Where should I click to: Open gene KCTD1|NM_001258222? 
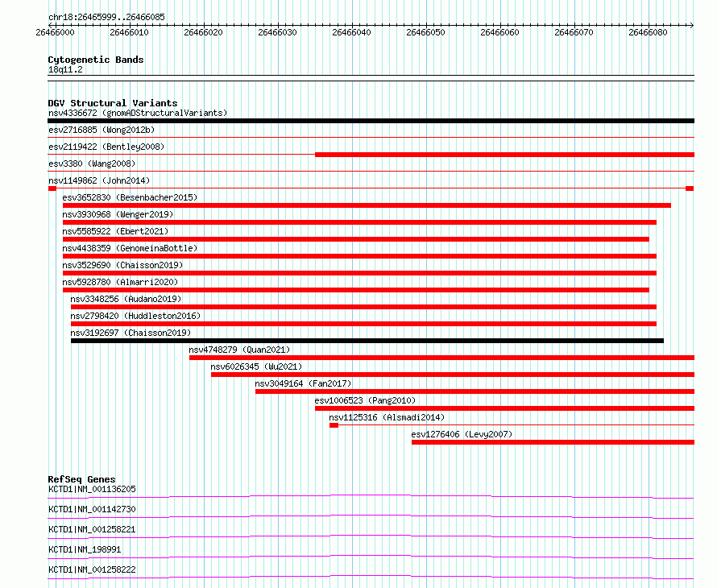[x=92, y=569]
